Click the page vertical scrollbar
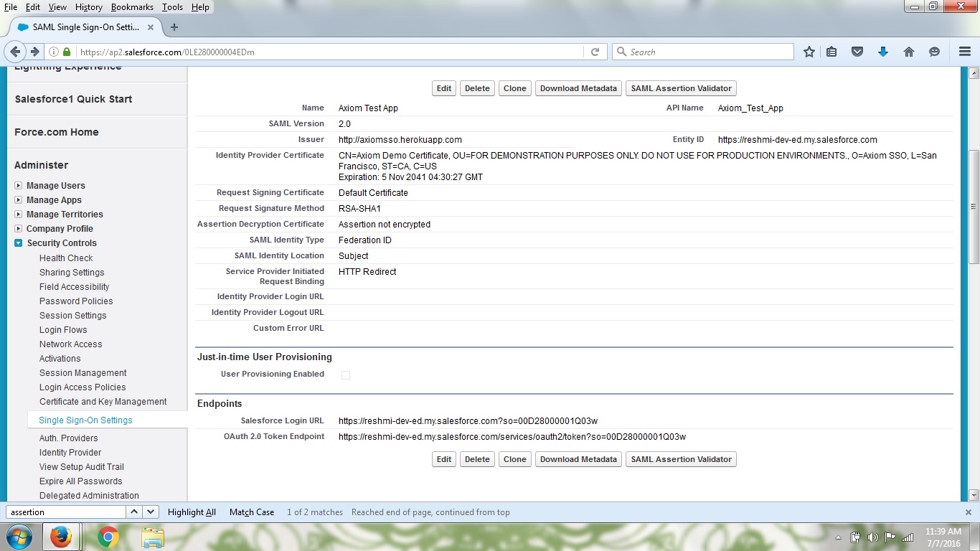Image resolution: width=980 pixels, height=551 pixels. tap(974, 207)
